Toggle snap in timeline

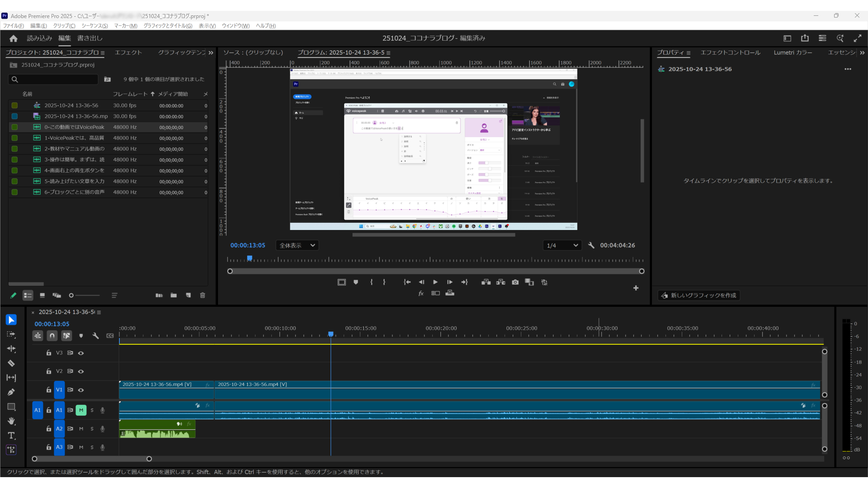(x=52, y=336)
